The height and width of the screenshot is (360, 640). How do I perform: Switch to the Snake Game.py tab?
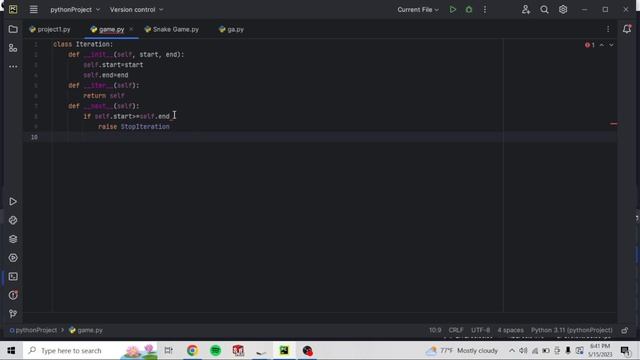click(172, 29)
